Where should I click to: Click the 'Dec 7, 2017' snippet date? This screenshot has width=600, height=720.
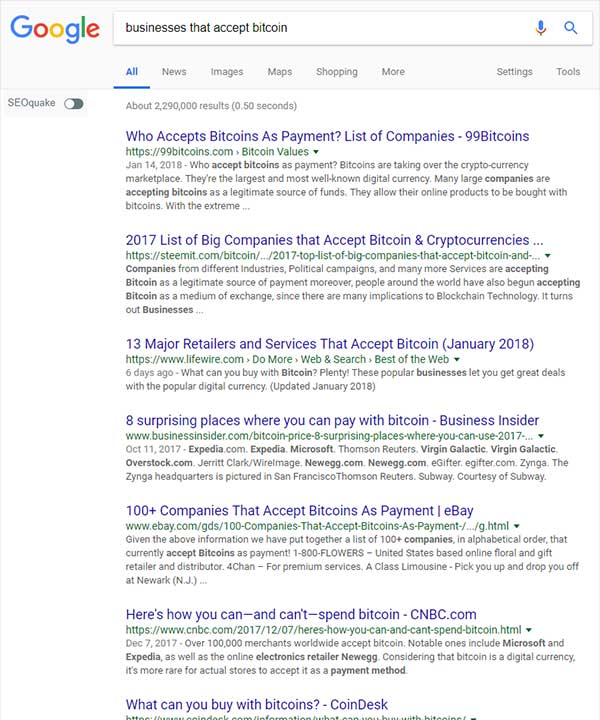(x=151, y=643)
